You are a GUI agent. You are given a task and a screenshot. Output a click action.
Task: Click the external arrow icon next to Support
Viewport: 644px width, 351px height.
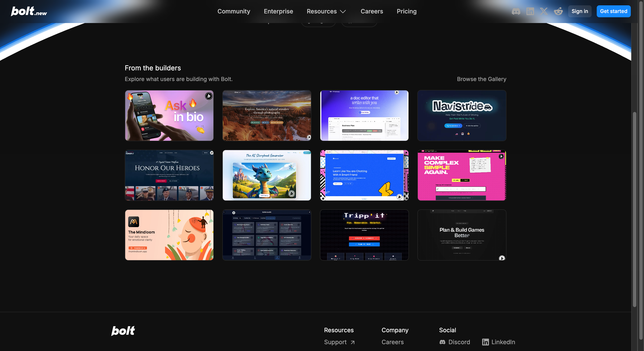point(352,342)
